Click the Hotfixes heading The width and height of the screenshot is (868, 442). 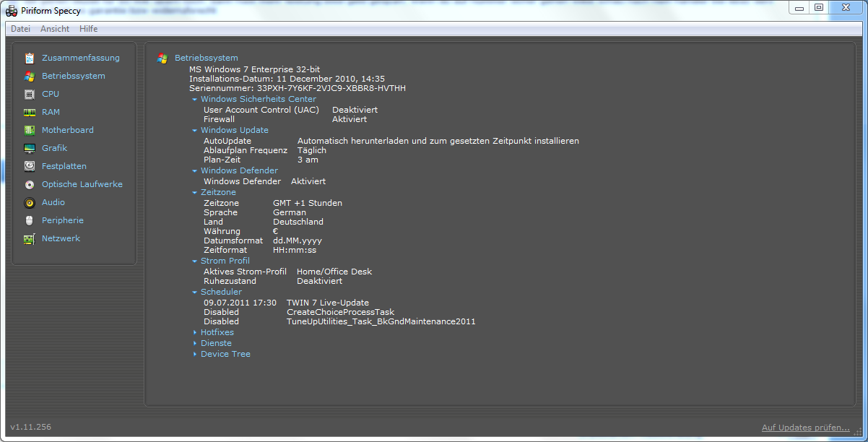pyautogui.click(x=217, y=332)
